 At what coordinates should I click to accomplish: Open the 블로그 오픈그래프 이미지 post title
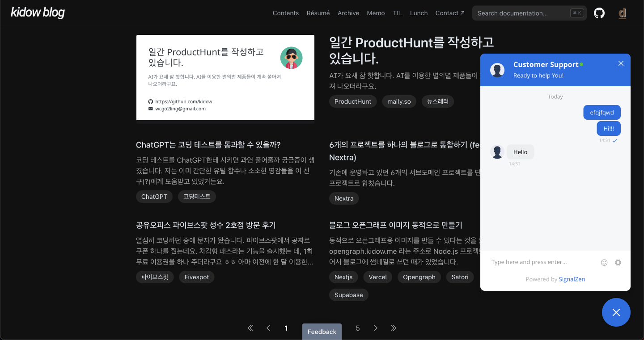[396, 225]
